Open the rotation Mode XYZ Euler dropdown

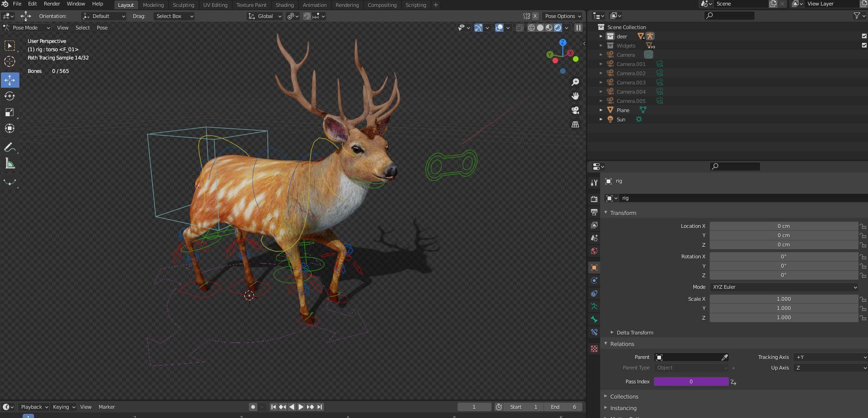[x=784, y=287]
